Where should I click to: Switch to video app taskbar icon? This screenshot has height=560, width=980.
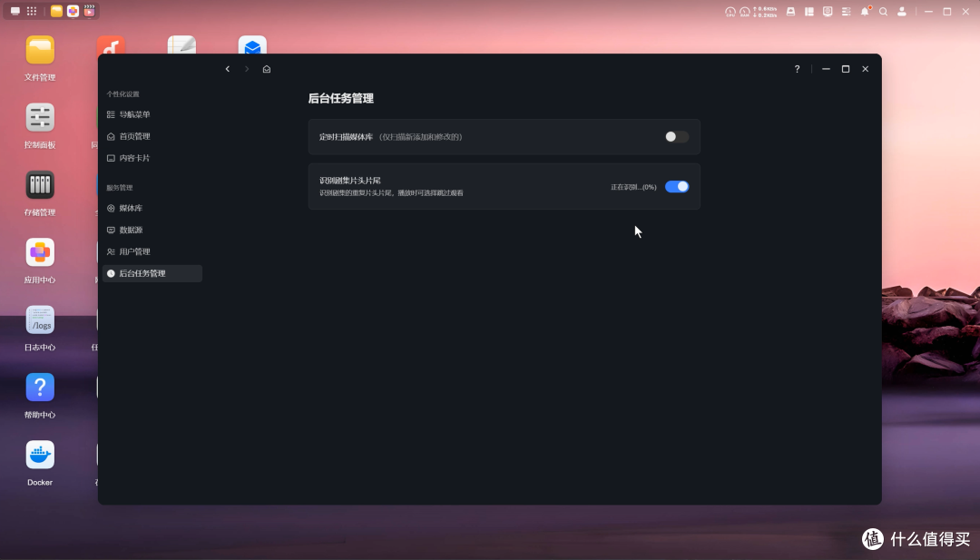(x=89, y=11)
